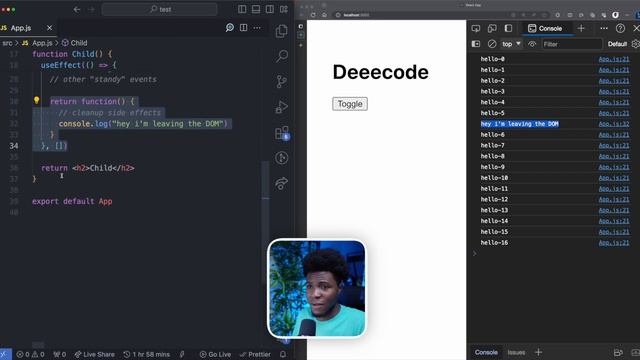Image resolution: width=640 pixels, height=360 pixels.
Task: Click the browser home icon
Action: 324,15
